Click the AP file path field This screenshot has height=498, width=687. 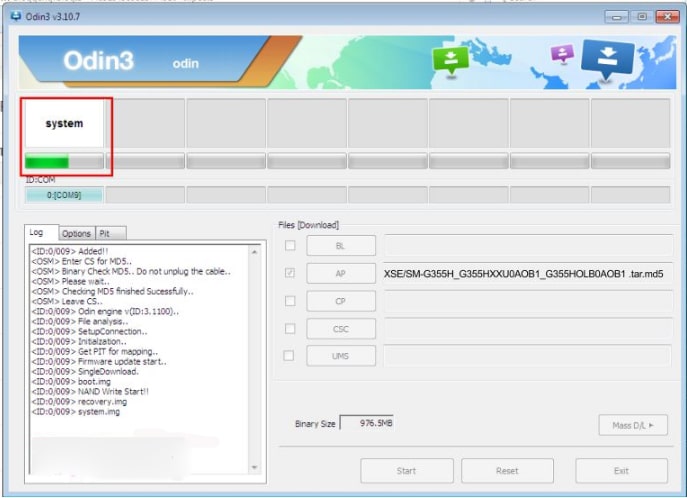(x=528, y=274)
